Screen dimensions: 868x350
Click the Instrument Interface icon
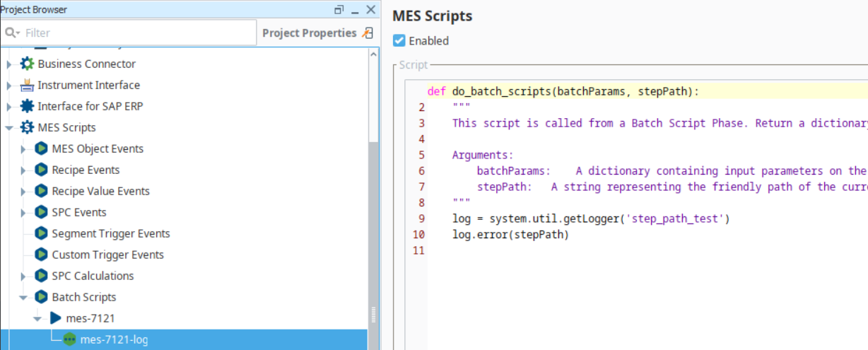point(27,85)
